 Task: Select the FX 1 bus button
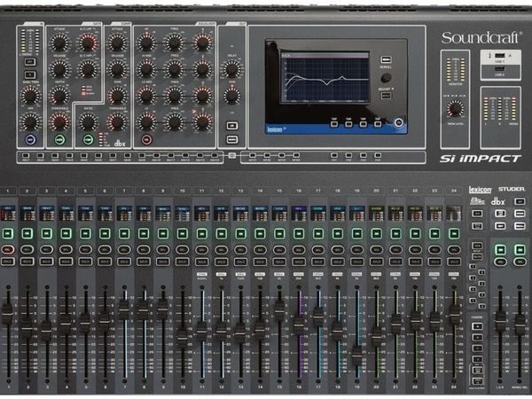coord(334,155)
